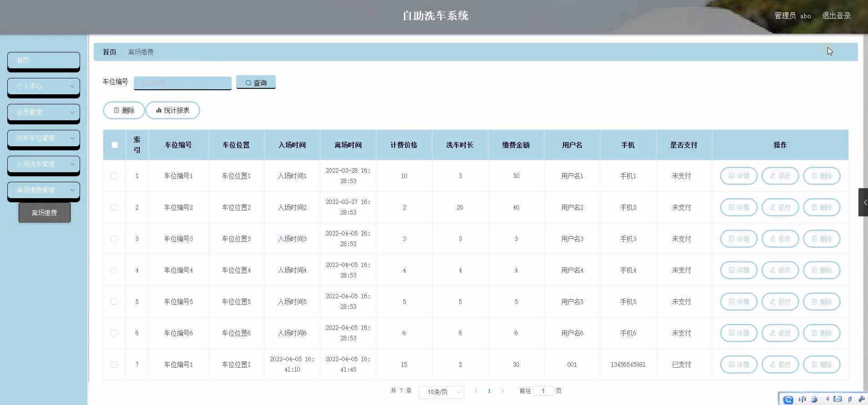Open the 10条/页 page size dropdown
Image resolution: width=868 pixels, height=405 pixels.
click(442, 392)
